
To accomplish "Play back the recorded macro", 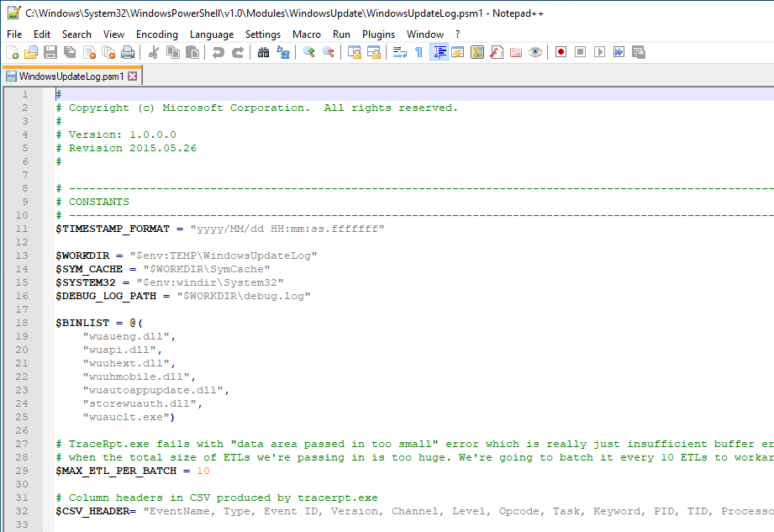I will click(x=600, y=52).
